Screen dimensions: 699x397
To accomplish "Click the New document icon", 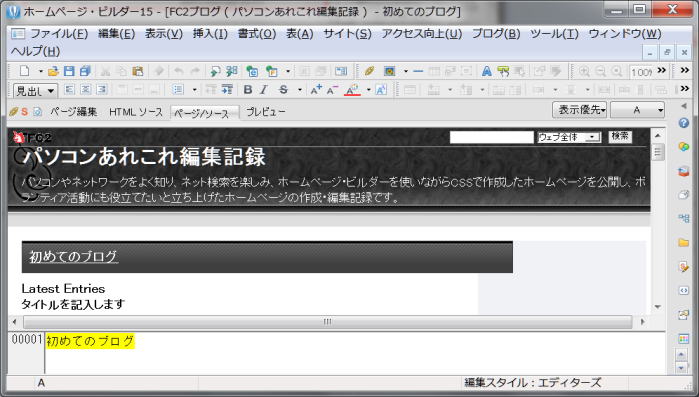I will click(25, 71).
